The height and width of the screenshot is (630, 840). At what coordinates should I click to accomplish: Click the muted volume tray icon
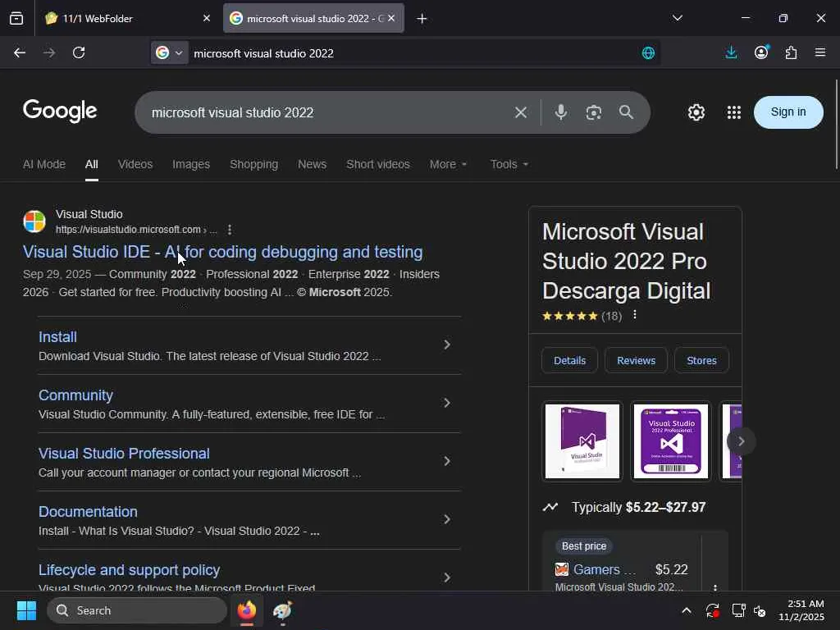[760, 610]
